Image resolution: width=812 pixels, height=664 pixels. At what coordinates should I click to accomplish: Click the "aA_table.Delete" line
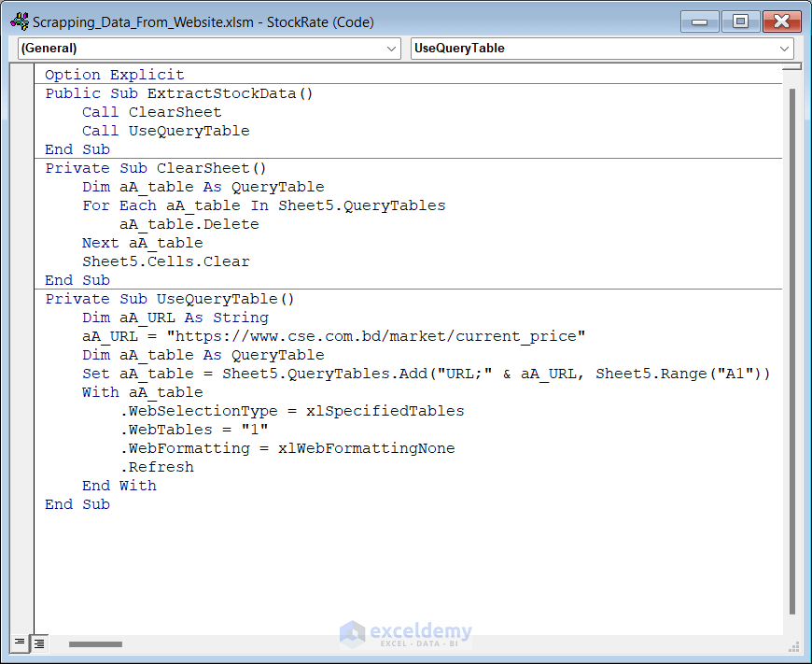point(189,224)
